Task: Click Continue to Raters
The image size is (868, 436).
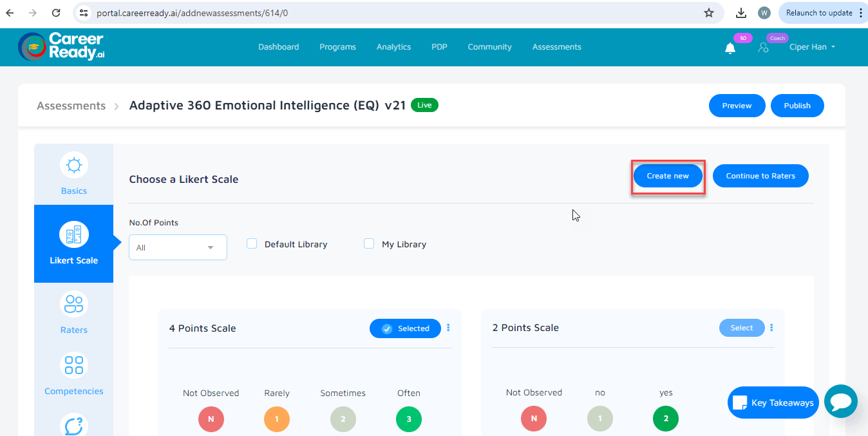Action: click(x=760, y=175)
